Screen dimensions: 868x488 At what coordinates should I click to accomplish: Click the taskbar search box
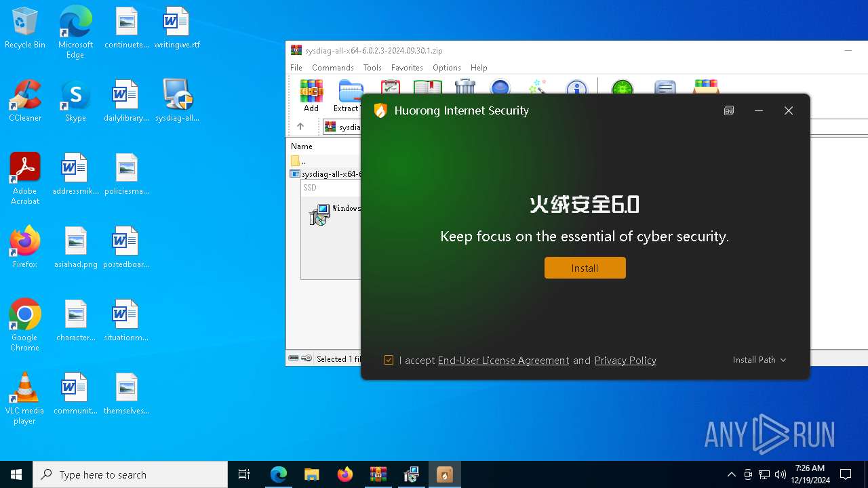[130, 474]
